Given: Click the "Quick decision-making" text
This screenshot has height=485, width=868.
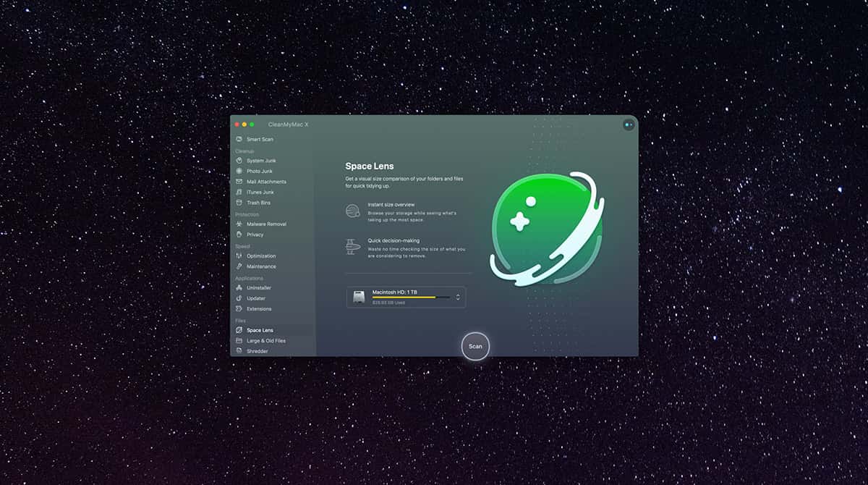Looking at the screenshot, I should (x=393, y=240).
